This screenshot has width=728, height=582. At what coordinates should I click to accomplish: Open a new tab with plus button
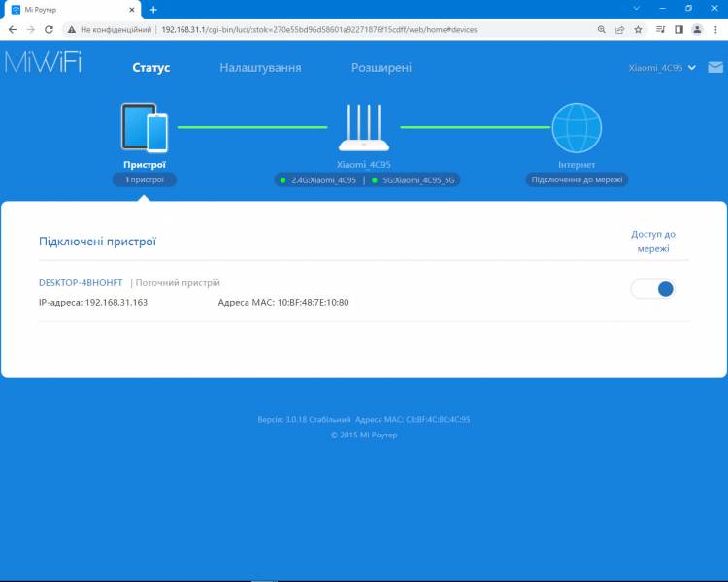(x=153, y=10)
